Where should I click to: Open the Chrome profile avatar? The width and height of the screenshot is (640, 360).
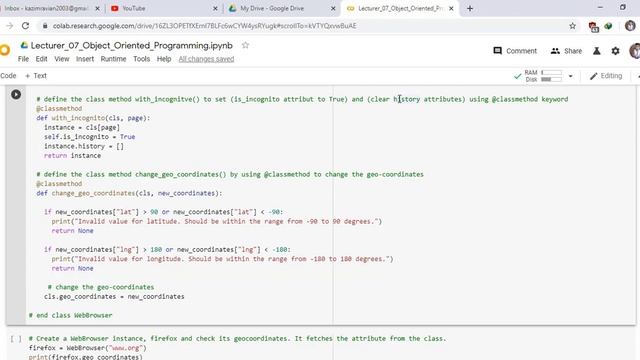[x=630, y=26]
